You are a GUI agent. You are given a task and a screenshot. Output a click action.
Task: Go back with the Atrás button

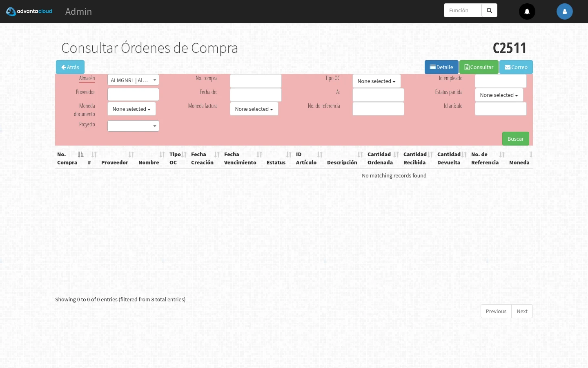70,67
